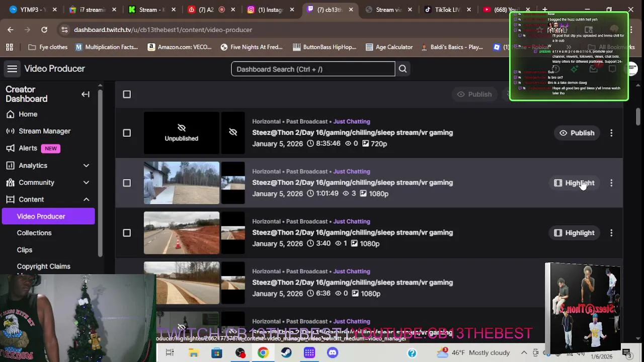Select Video Producer in sidebar

48,216
